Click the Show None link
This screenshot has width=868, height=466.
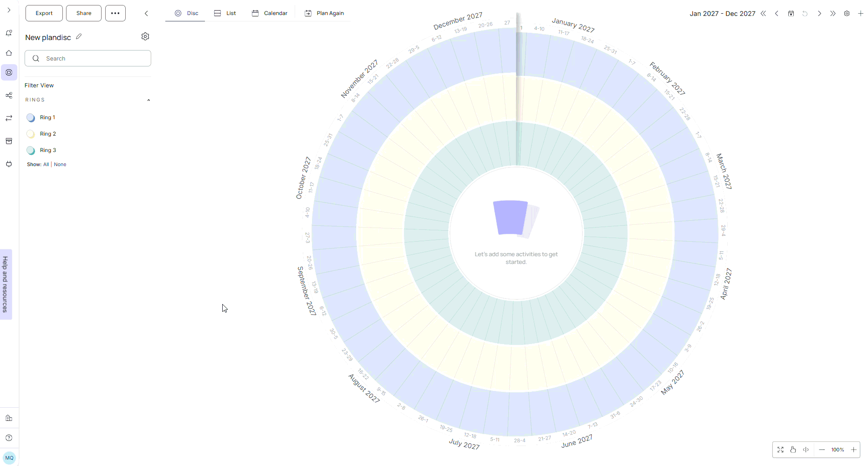pyautogui.click(x=60, y=164)
